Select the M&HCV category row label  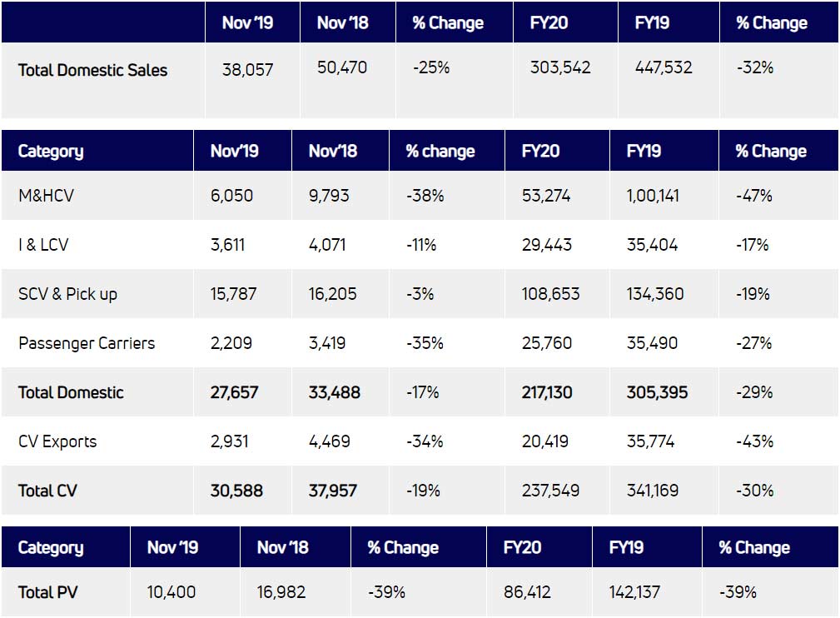(x=48, y=196)
